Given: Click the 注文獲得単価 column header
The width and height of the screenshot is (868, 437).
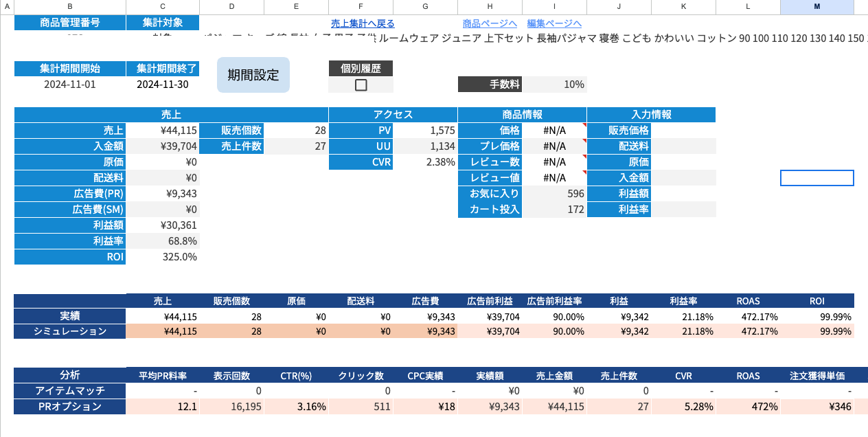Looking at the screenshot, I should pyautogui.click(x=817, y=376).
